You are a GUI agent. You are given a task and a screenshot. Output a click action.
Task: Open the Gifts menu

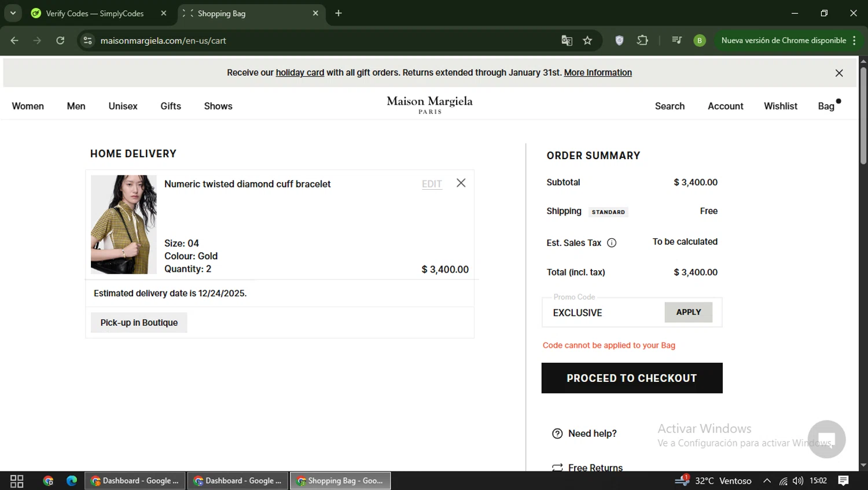pyautogui.click(x=171, y=106)
